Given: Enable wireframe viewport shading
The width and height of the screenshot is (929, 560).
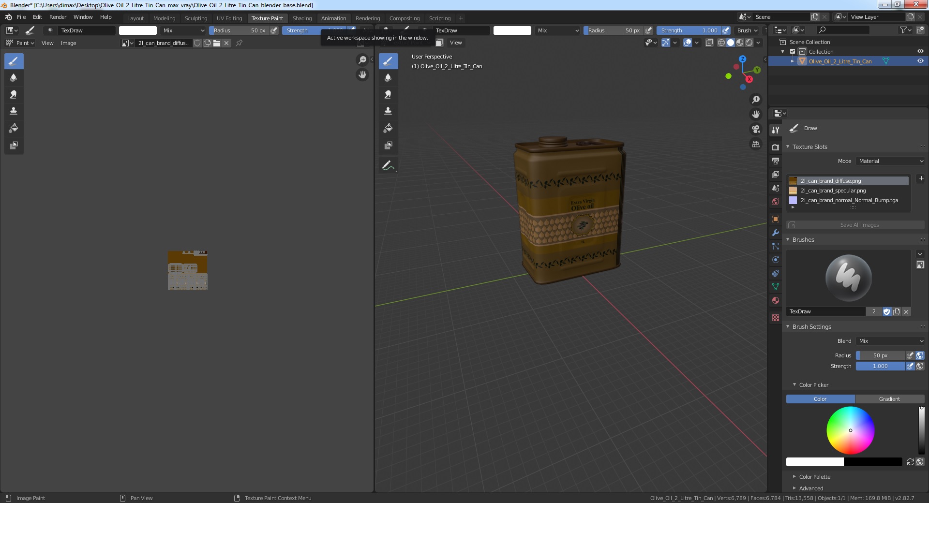Looking at the screenshot, I should pyautogui.click(x=721, y=43).
